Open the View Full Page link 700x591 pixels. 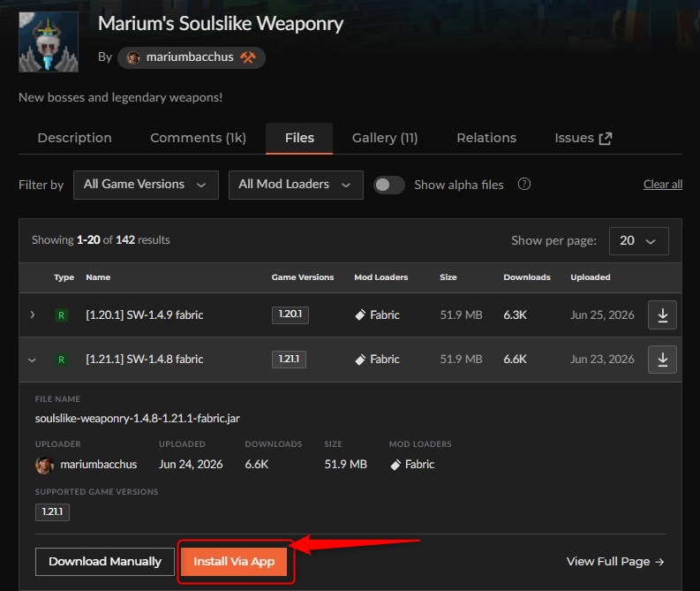pos(615,562)
